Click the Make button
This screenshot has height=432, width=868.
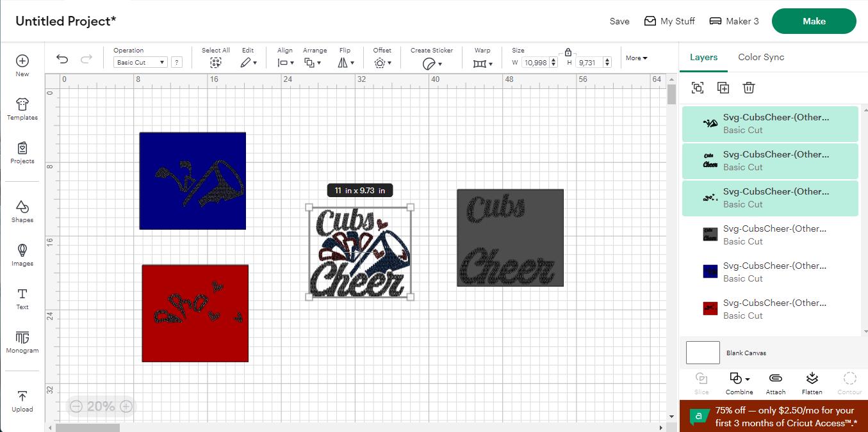tap(814, 21)
